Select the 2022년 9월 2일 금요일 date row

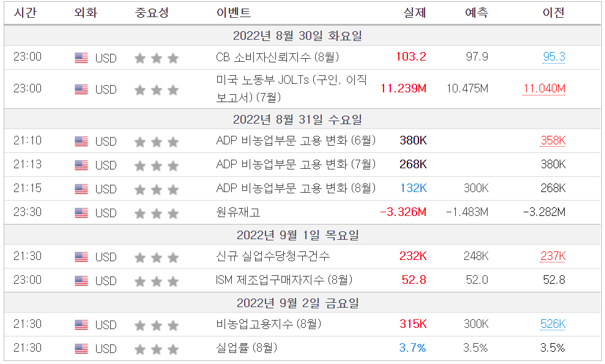(x=302, y=303)
